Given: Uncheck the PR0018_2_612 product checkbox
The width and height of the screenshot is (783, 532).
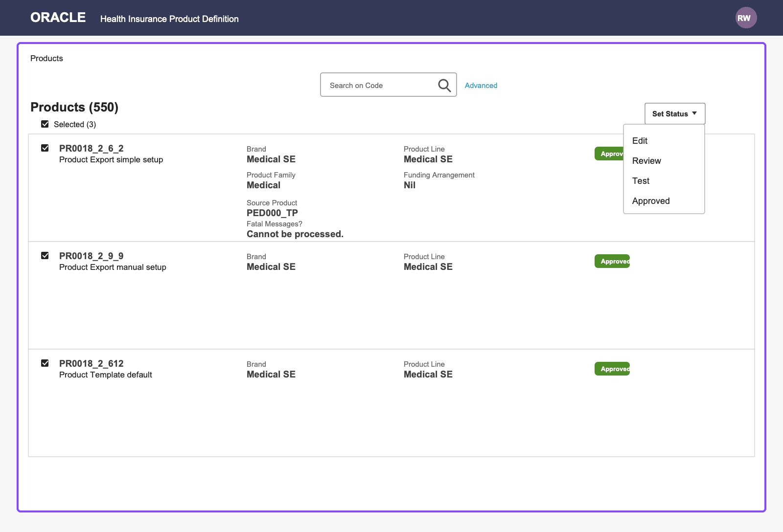Looking at the screenshot, I should (45, 363).
